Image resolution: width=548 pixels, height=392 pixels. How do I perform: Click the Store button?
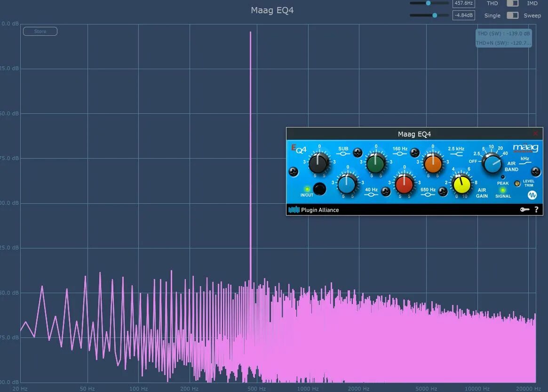click(40, 32)
